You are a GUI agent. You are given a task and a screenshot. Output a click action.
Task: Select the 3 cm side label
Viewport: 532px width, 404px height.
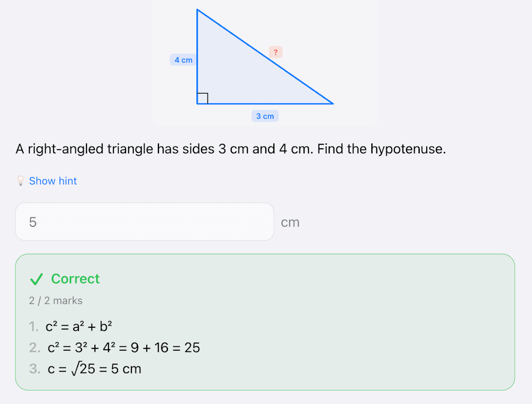[x=265, y=116]
